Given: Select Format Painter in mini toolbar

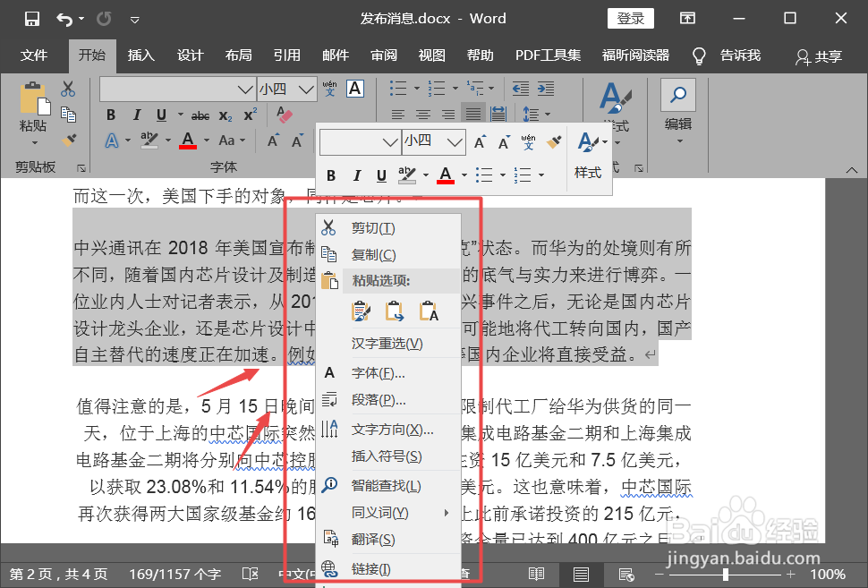Looking at the screenshot, I should (554, 141).
